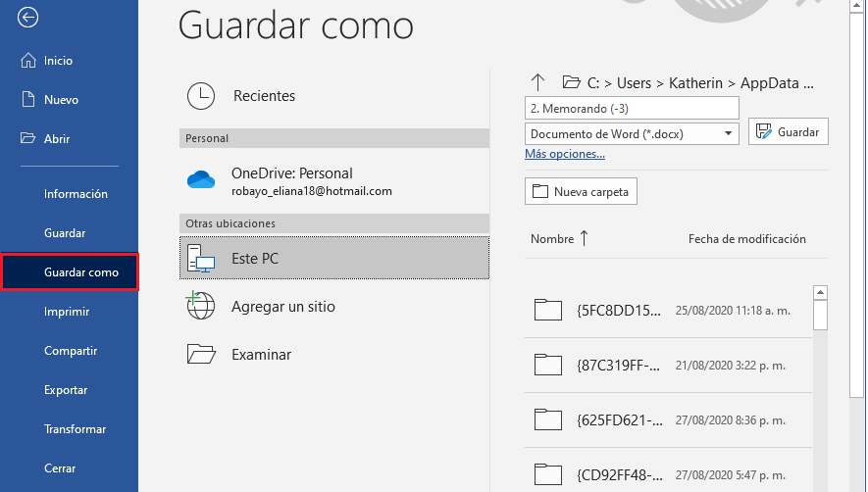
Task: Click Agregar un sitio globe icon
Action: pyautogui.click(x=200, y=306)
